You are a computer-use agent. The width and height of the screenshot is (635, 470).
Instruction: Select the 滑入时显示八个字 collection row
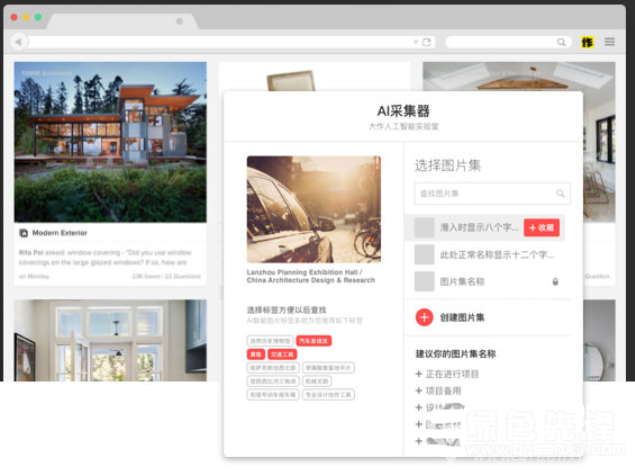click(x=484, y=228)
